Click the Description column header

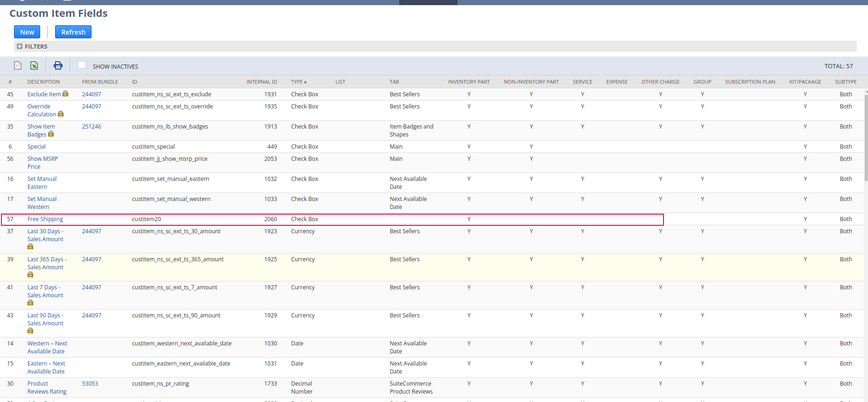(43, 82)
